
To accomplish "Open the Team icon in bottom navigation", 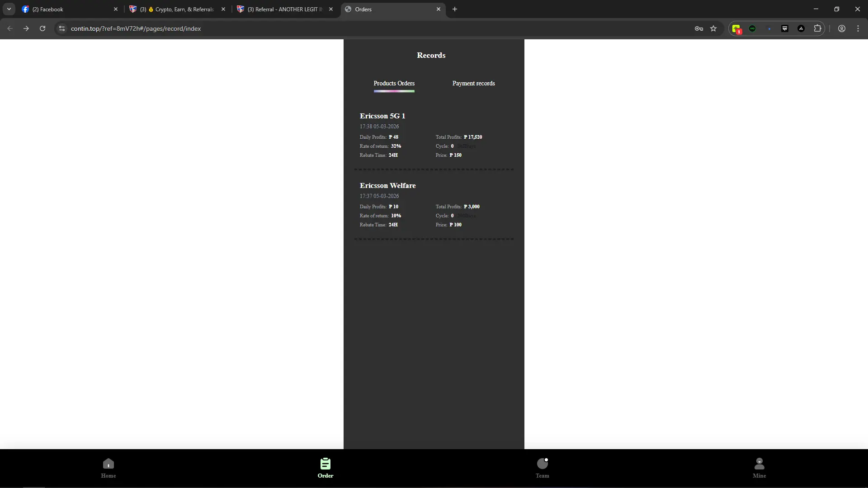I will pyautogui.click(x=542, y=464).
